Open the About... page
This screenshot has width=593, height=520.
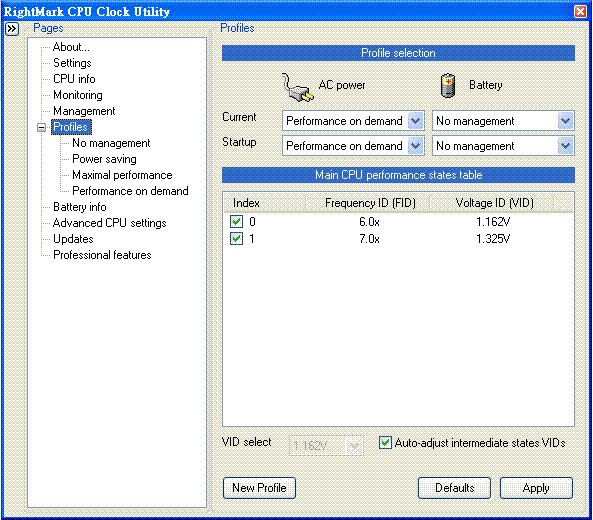[71, 47]
